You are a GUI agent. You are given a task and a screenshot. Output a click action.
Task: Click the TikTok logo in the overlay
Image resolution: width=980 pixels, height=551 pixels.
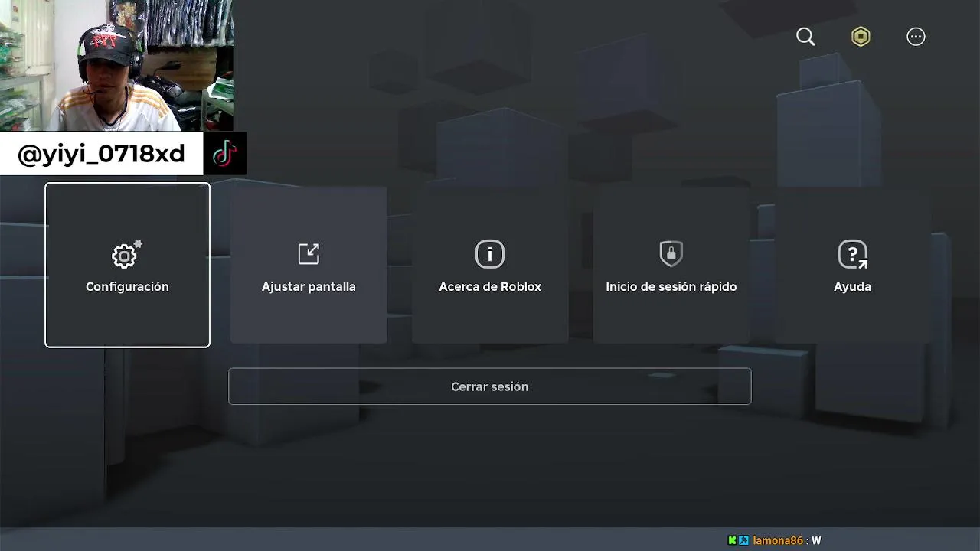pos(224,154)
